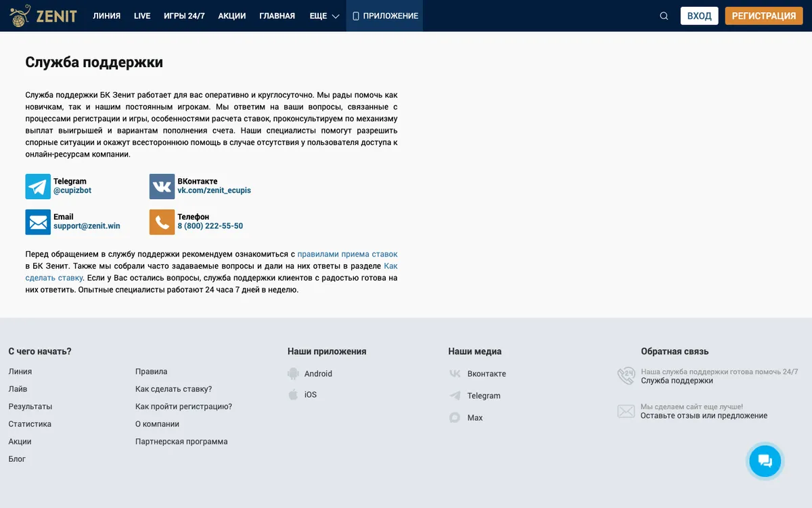The height and width of the screenshot is (508, 812).
Task: Open the search magnifier icon
Action: point(664,16)
